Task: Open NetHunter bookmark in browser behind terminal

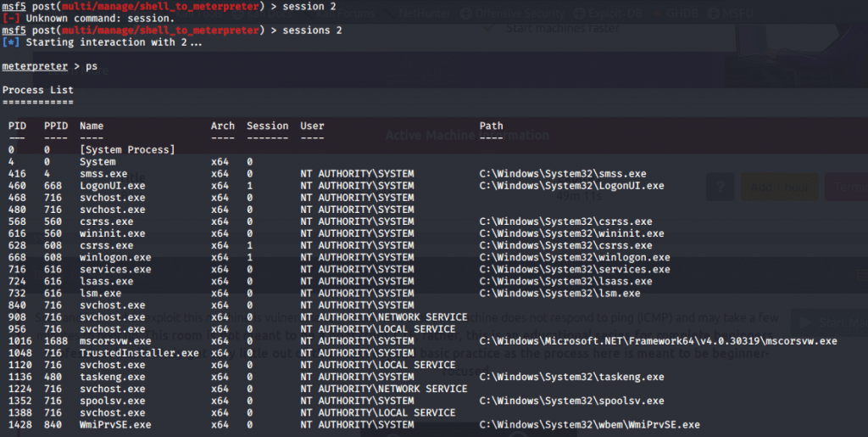Action: pyautogui.click(x=424, y=13)
